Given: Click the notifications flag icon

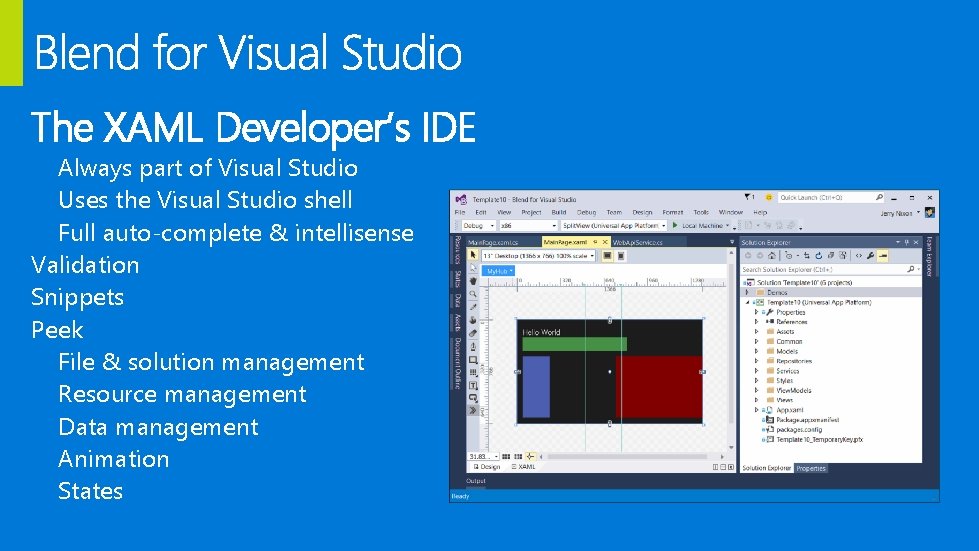Looking at the screenshot, I should 749,197.
